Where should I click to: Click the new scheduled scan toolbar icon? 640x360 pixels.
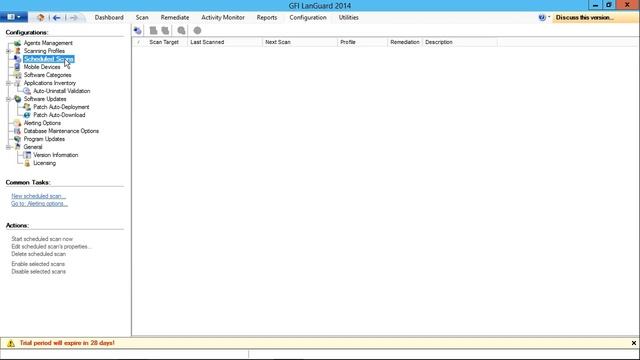pyautogui.click(x=138, y=31)
